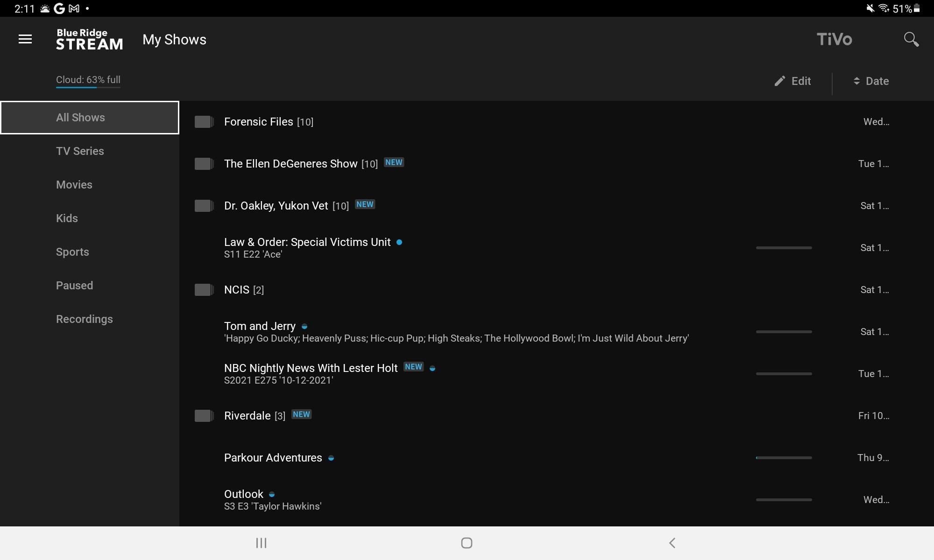Image resolution: width=934 pixels, height=560 pixels.
Task: Open NBC Nightly News With Lester Holt
Action: 311,368
